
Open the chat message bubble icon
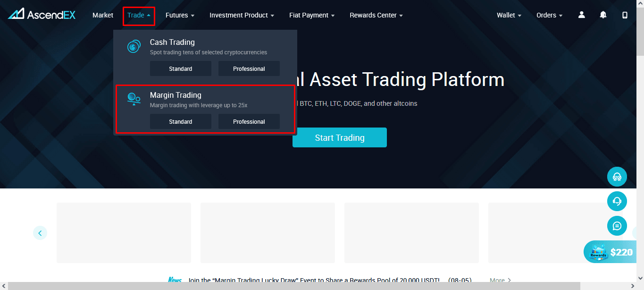pos(617,226)
